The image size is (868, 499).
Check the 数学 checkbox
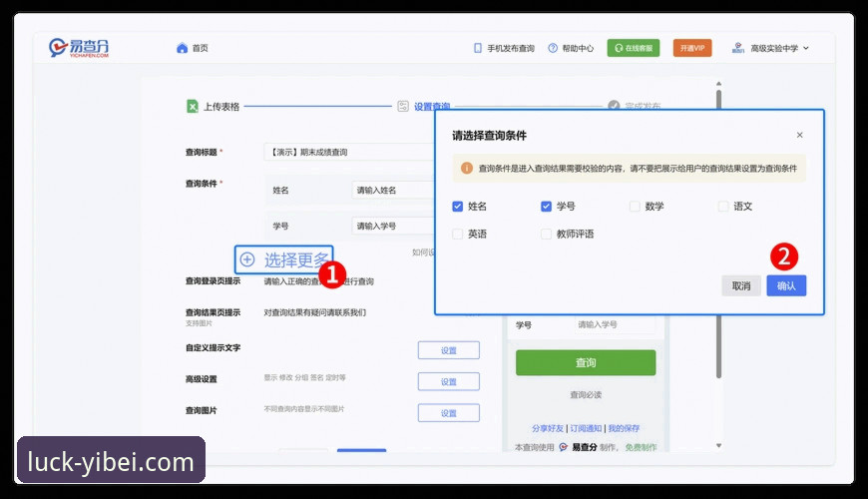(x=635, y=206)
